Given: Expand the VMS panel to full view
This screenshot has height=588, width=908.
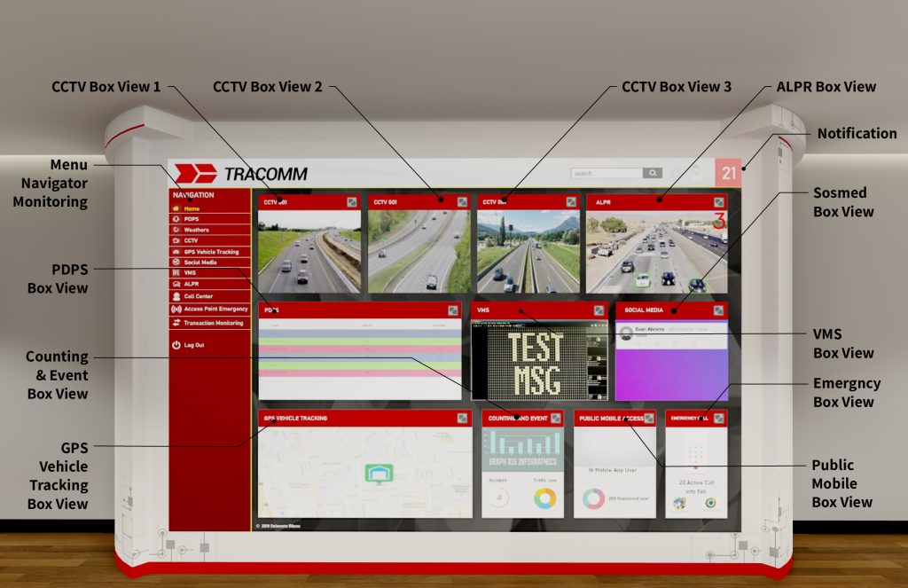Looking at the screenshot, I should click(x=598, y=310).
